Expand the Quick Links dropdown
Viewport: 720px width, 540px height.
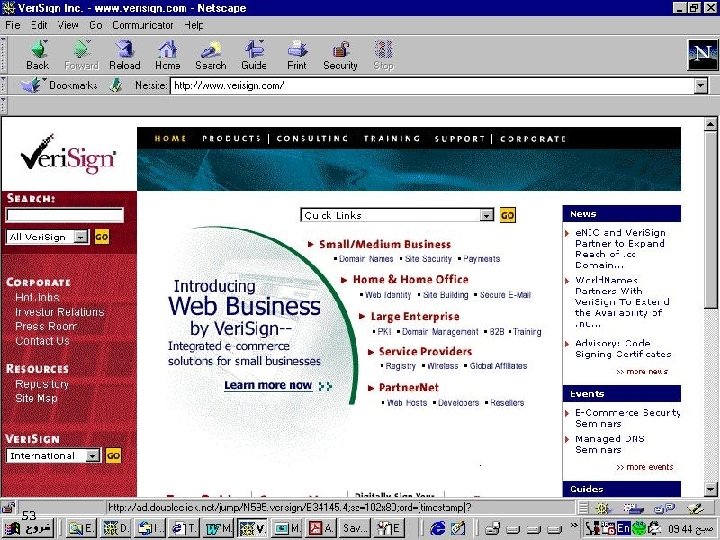486,215
